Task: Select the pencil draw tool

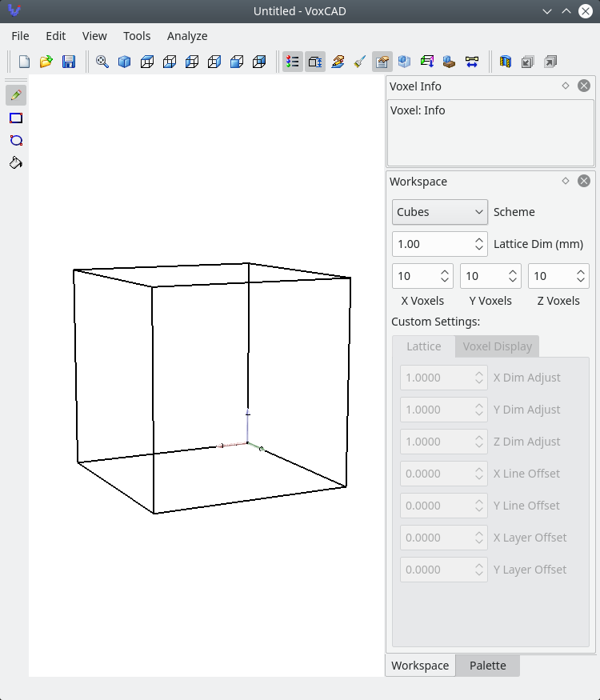Action: (16, 95)
